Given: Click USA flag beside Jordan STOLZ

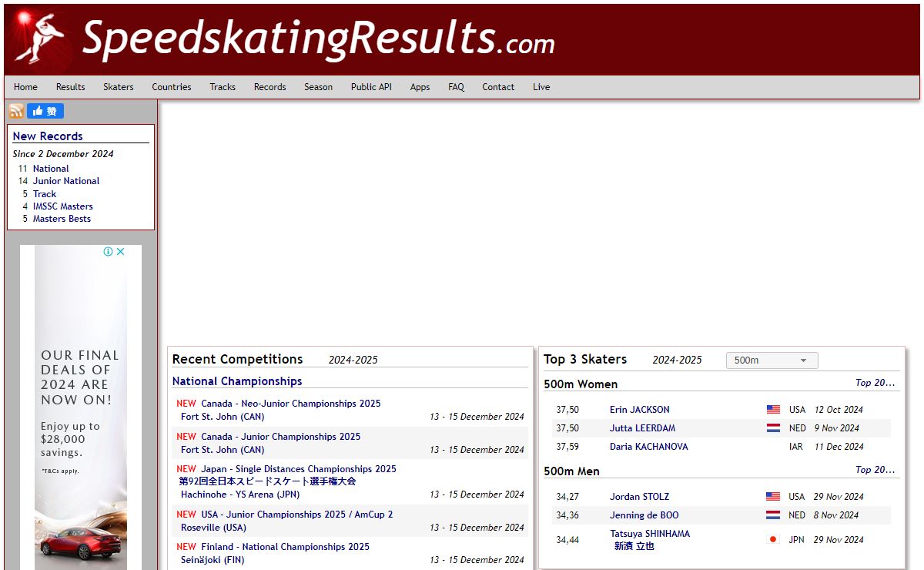Looking at the screenshot, I should click(773, 497).
